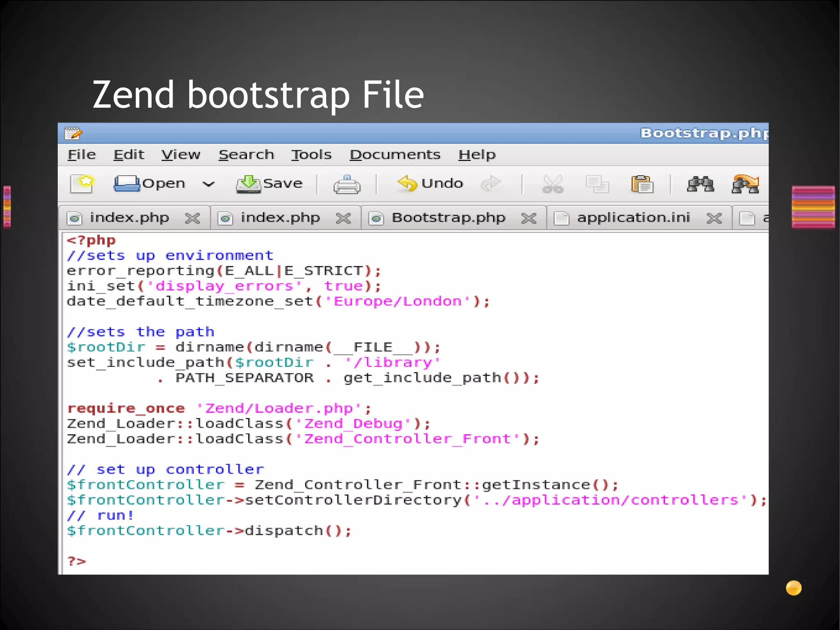Close the Bootstrap.php tab
This screenshot has height=630, width=840.
[x=529, y=218]
